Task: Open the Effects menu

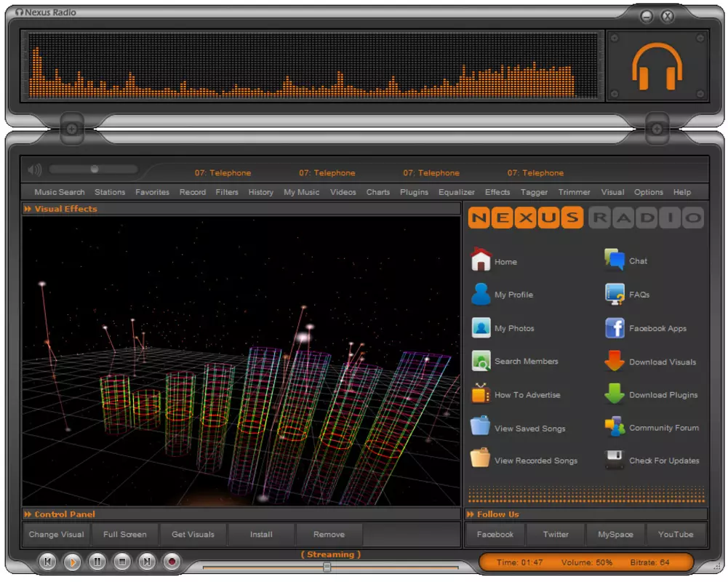Action: (x=497, y=192)
